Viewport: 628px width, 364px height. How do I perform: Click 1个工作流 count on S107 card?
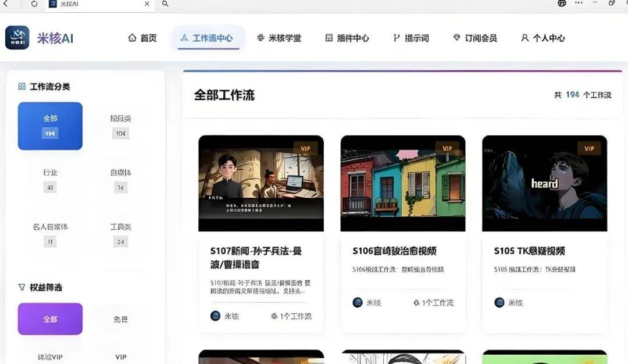pos(291,316)
